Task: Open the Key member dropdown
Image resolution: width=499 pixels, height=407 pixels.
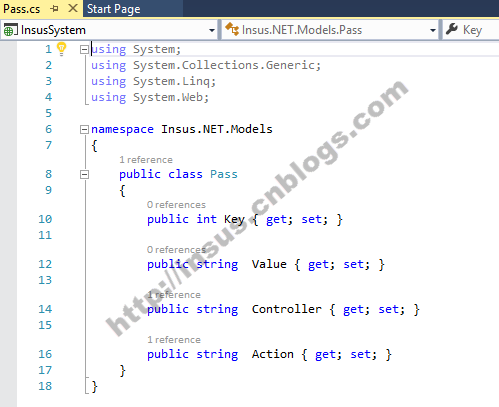Action: point(471,30)
